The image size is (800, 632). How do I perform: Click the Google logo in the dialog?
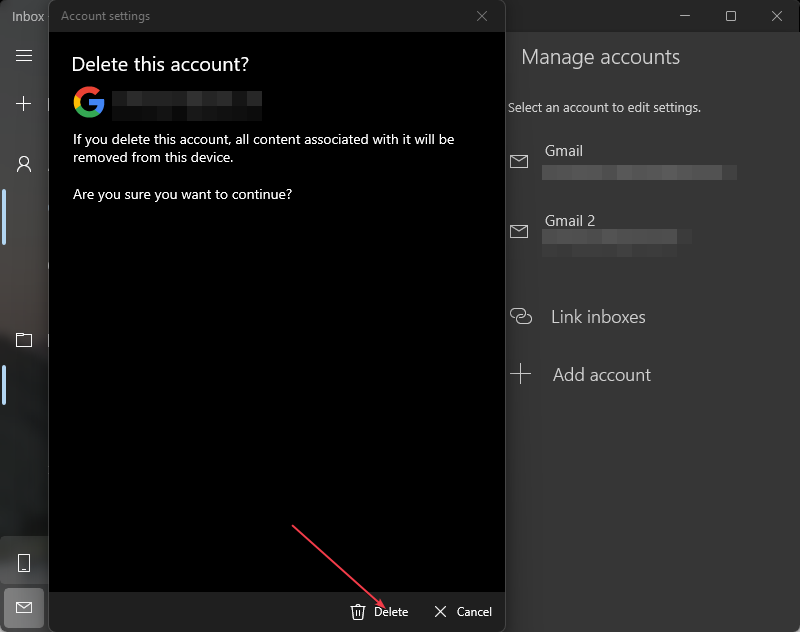(x=89, y=101)
